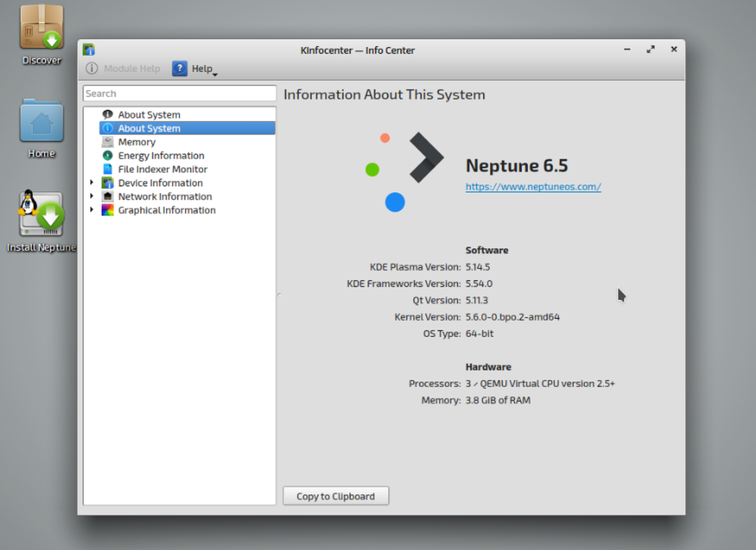Click the Qt Version value 5.11.3
756x550 pixels.
tap(477, 301)
